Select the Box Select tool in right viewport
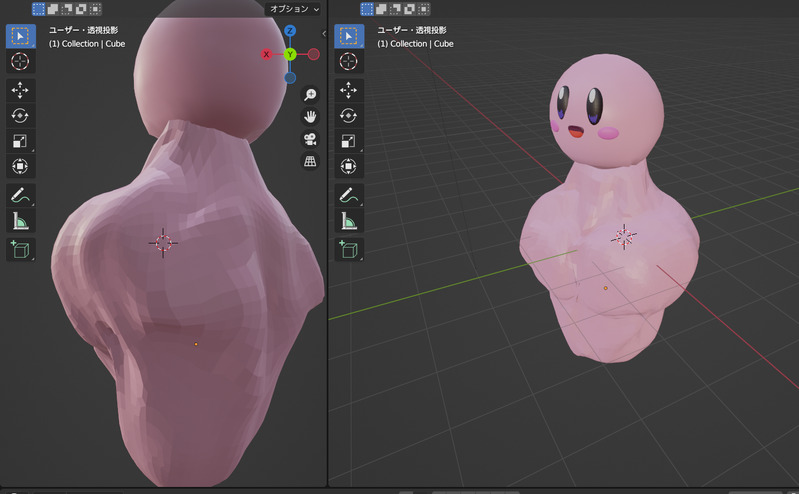This screenshot has width=799, height=494. coord(349,36)
